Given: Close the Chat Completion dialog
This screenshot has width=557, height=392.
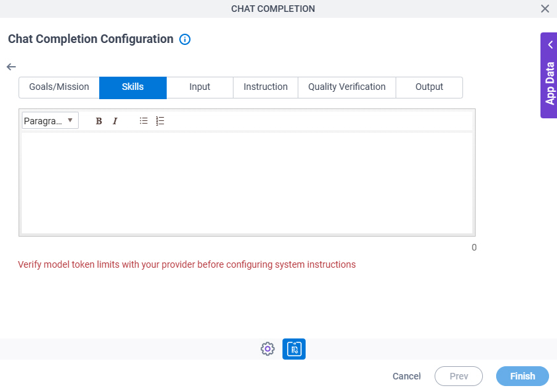Looking at the screenshot, I should (x=545, y=9).
